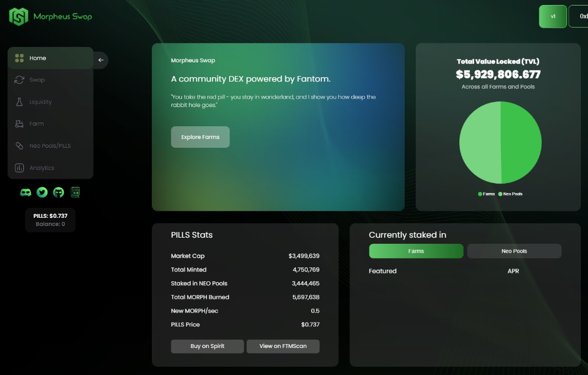
Task: Click the Total Value Locked (TVL) title
Action: [498, 61]
